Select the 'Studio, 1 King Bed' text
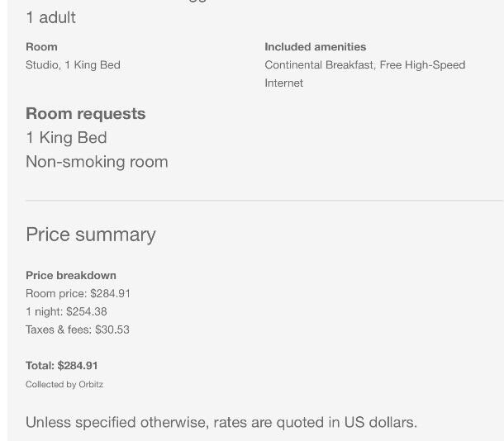Image resolution: width=504 pixels, height=441 pixels. 73,65
